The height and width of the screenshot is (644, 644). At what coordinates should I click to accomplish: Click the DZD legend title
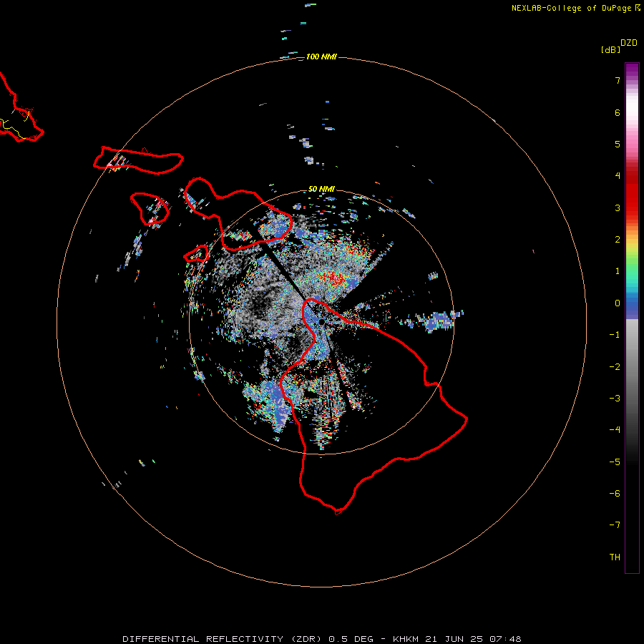click(x=629, y=43)
